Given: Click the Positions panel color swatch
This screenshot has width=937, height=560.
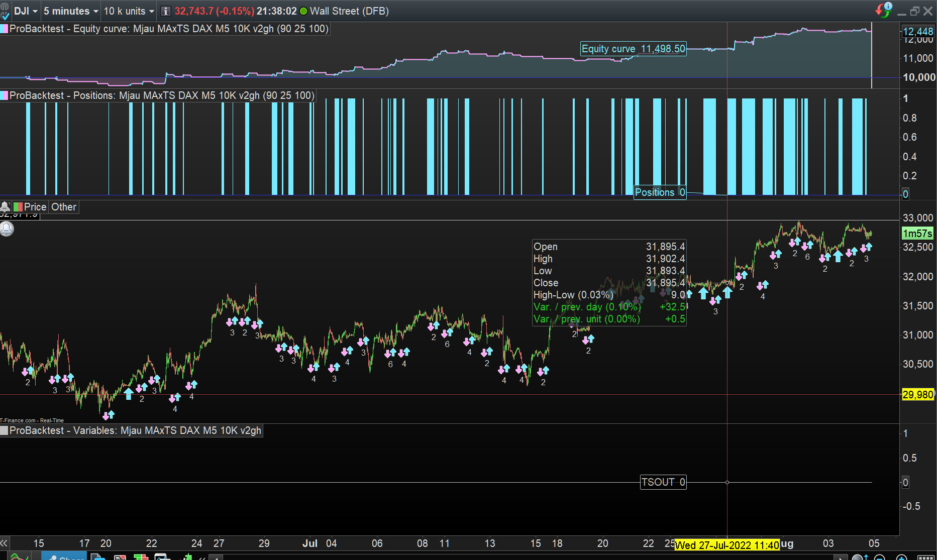Looking at the screenshot, I should (x=4, y=95).
